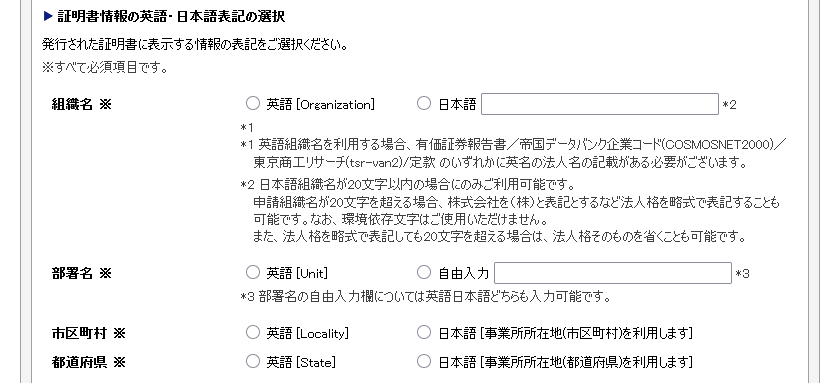This screenshot has width=840, height=383.
Task: Choose 日本語 事業所所在地(市区町村) radio option
Action: (x=424, y=333)
